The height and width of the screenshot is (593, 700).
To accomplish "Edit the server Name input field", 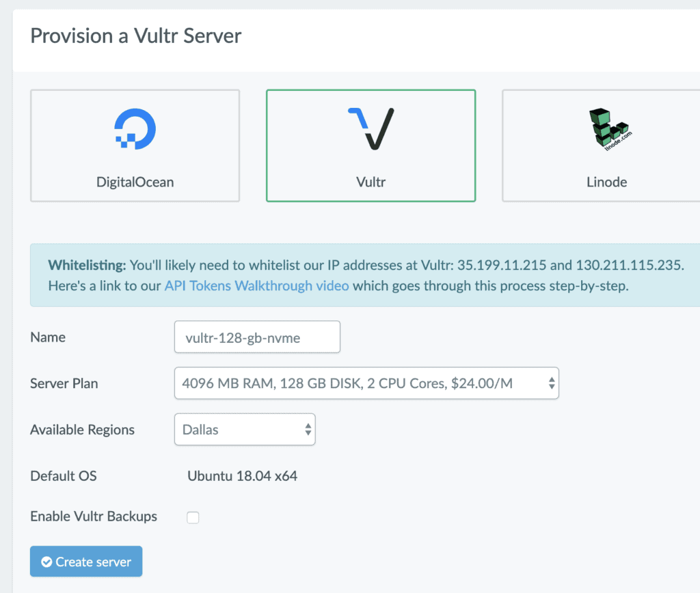I will pyautogui.click(x=257, y=337).
